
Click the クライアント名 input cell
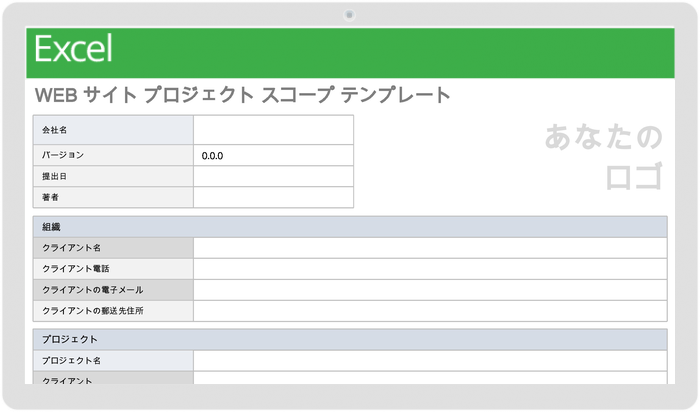(430, 248)
